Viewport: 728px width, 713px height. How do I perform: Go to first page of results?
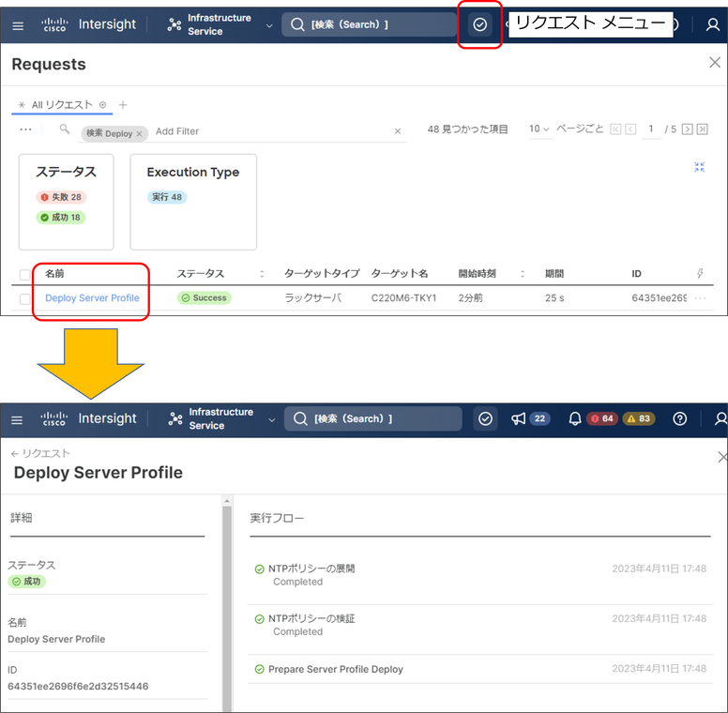615,129
